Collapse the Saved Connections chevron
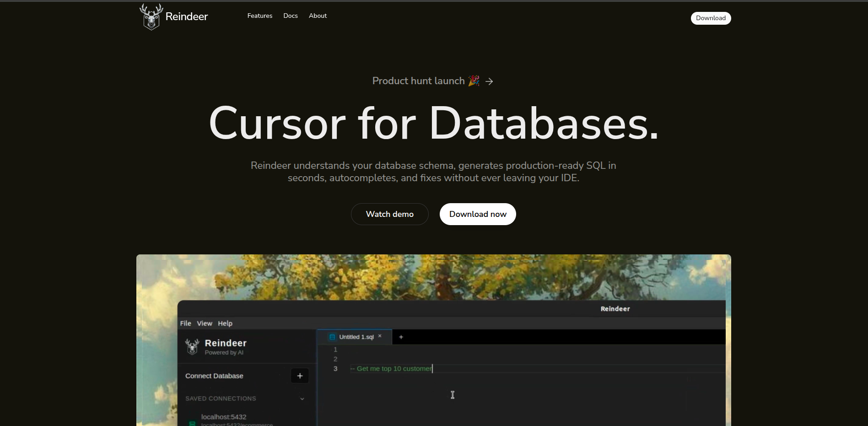Screen dimensions: 868x426 302,399
